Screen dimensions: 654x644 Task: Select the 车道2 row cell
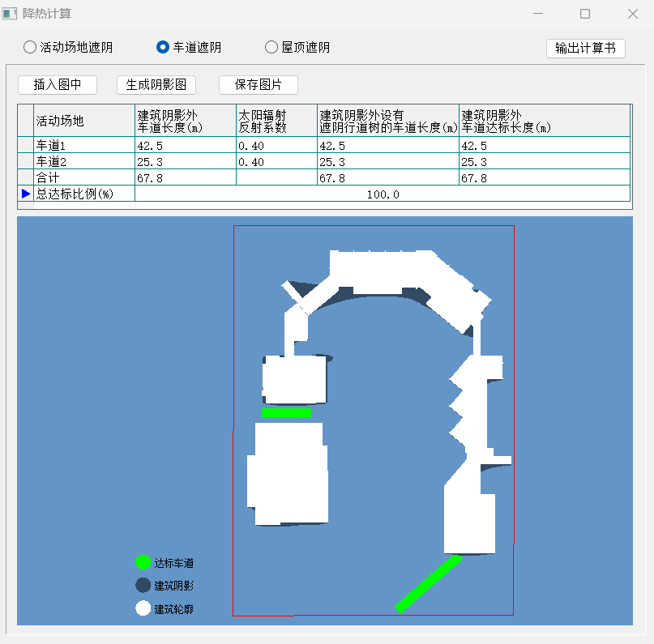[83, 162]
